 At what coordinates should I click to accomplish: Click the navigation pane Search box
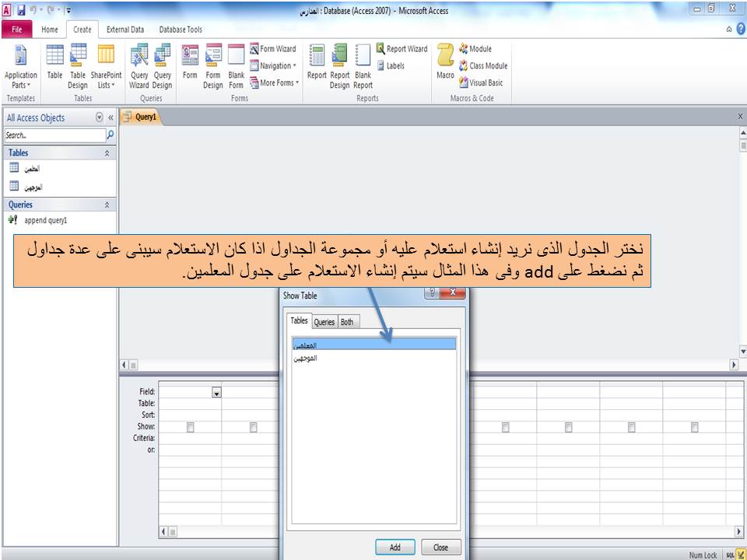tap(55, 135)
